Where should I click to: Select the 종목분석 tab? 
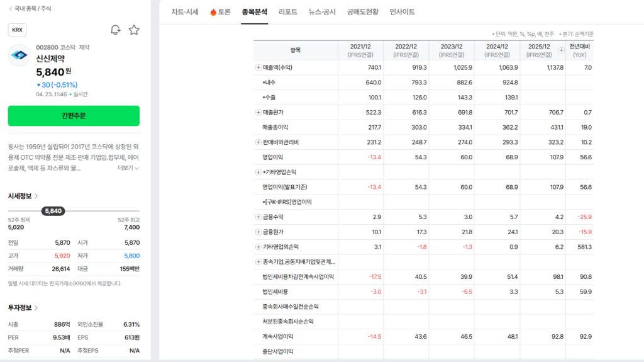(254, 12)
